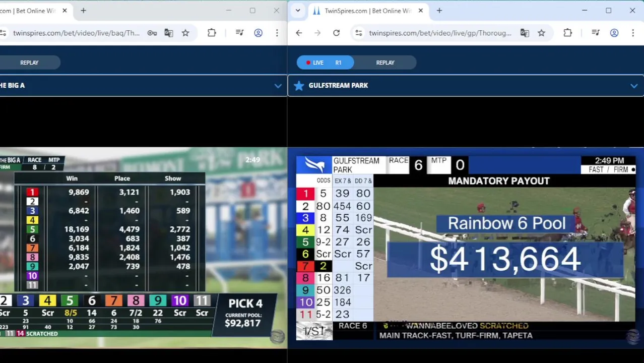Open a new tab in the right window
This screenshot has height=363, width=644.
(x=439, y=11)
